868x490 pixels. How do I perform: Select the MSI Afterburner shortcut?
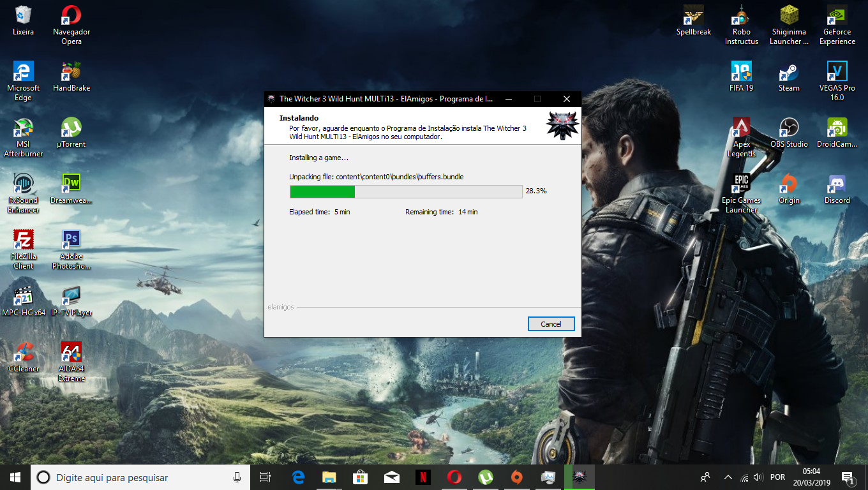click(24, 138)
